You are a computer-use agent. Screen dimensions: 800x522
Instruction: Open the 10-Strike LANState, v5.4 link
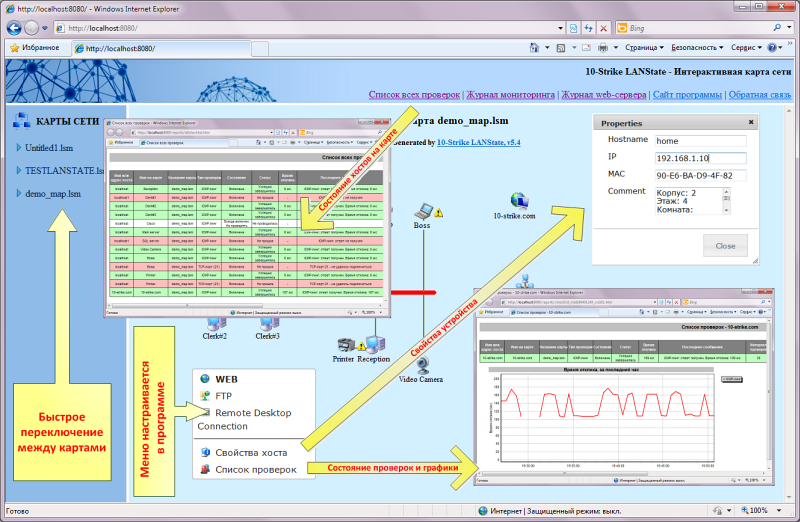coord(479,142)
